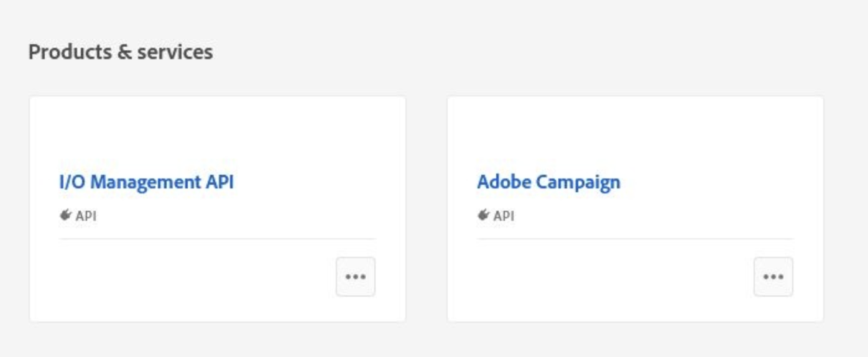Click the Products & services heading
868x357 pixels.
[x=121, y=52]
